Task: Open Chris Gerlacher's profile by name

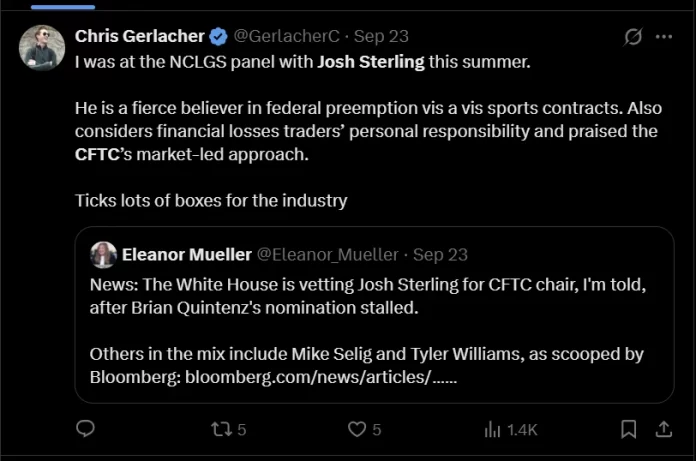Action: 138,36
